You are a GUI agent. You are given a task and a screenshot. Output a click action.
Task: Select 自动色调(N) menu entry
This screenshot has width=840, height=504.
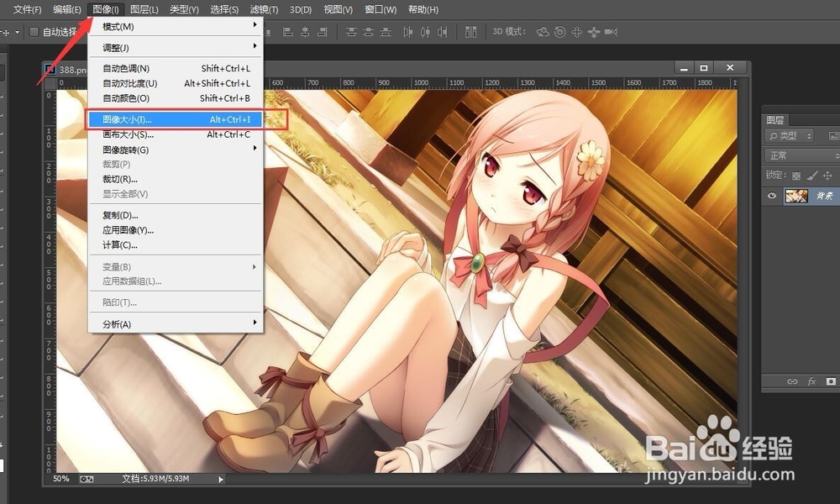[176, 69]
